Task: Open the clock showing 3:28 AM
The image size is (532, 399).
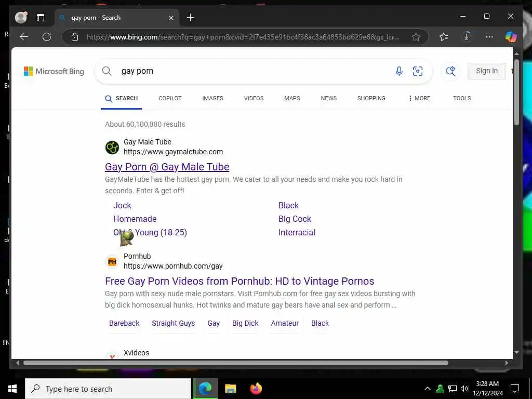Action: click(x=487, y=389)
